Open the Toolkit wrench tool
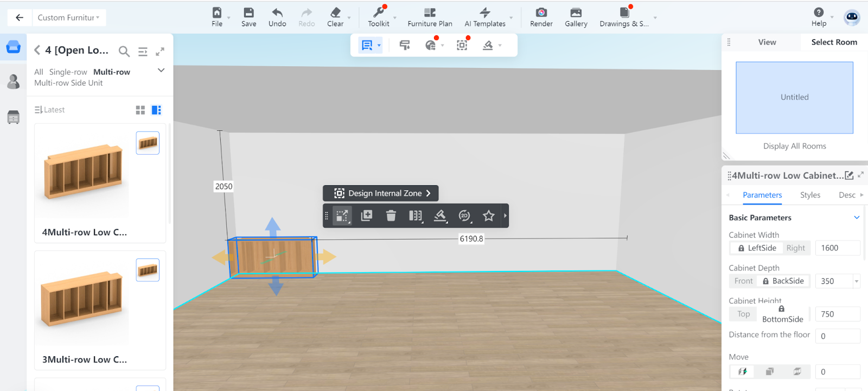 pos(378,13)
